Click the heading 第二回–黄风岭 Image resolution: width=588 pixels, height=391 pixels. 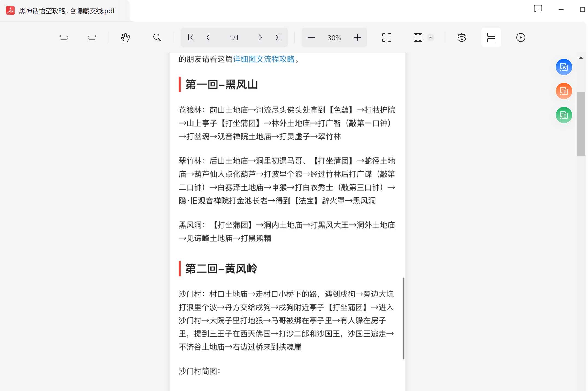pyautogui.click(x=221, y=269)
